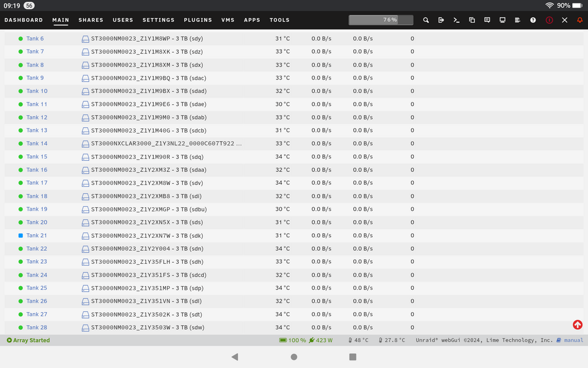Select the Main tab
The width and height of the screenshot is (588, 368).
(61, 20)
